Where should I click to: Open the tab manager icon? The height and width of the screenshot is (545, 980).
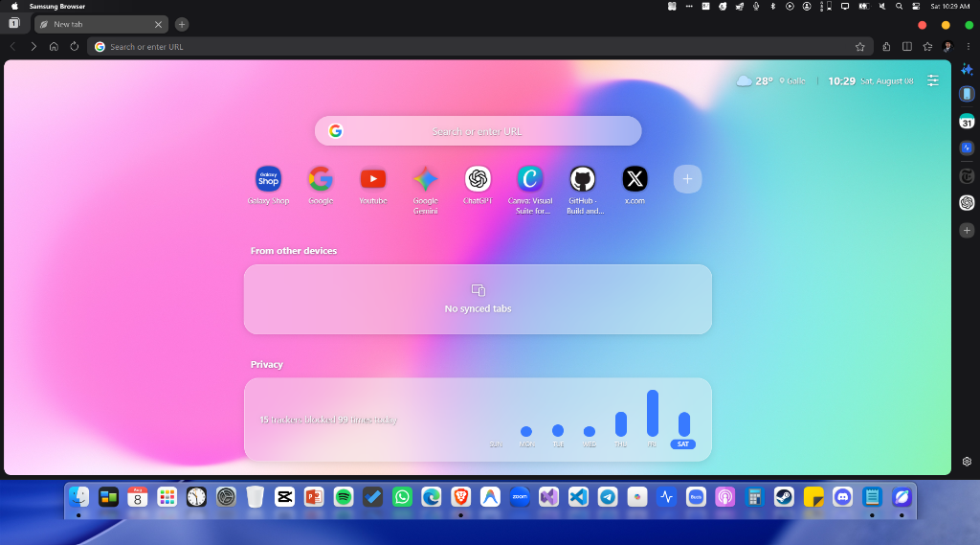(14, 24)
